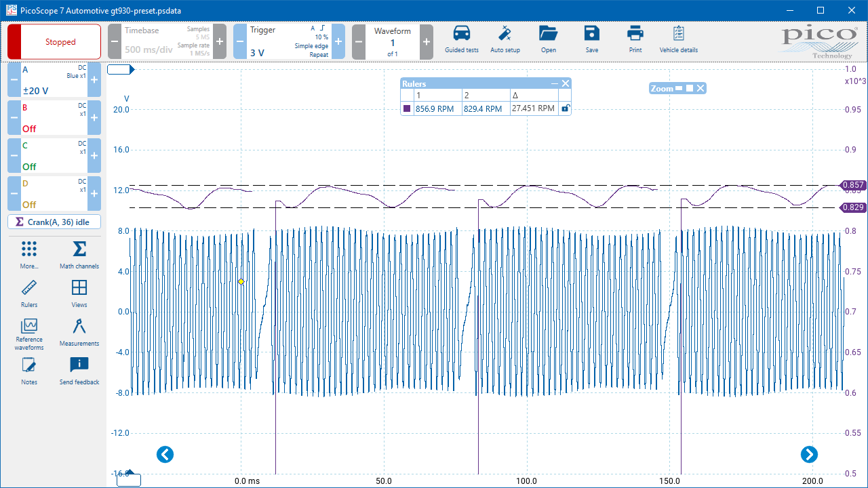Screen dimensions: 868x488
Task: Toggle the lock icon in Rulers panel
Action: point(565,108)
